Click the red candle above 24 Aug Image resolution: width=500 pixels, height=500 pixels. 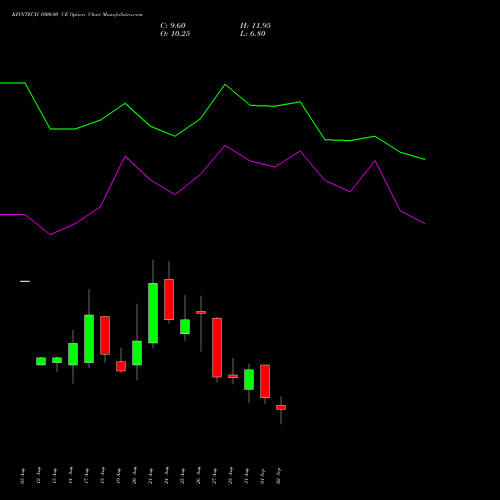coord(169,299)
